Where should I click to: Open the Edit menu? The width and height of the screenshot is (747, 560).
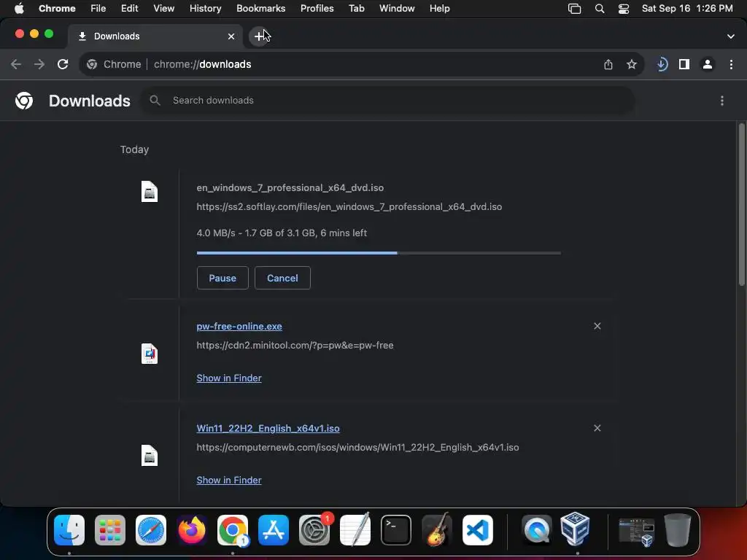coord(129,8)
